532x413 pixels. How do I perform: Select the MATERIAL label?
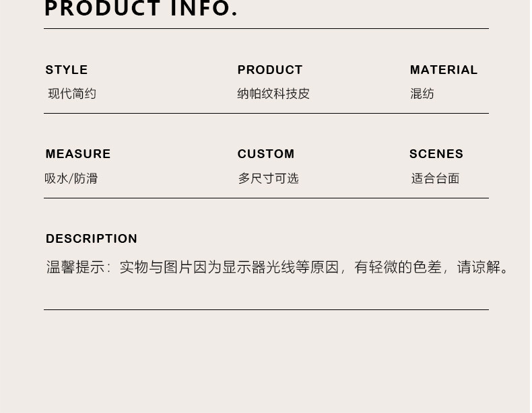click(x=444, y=70)
